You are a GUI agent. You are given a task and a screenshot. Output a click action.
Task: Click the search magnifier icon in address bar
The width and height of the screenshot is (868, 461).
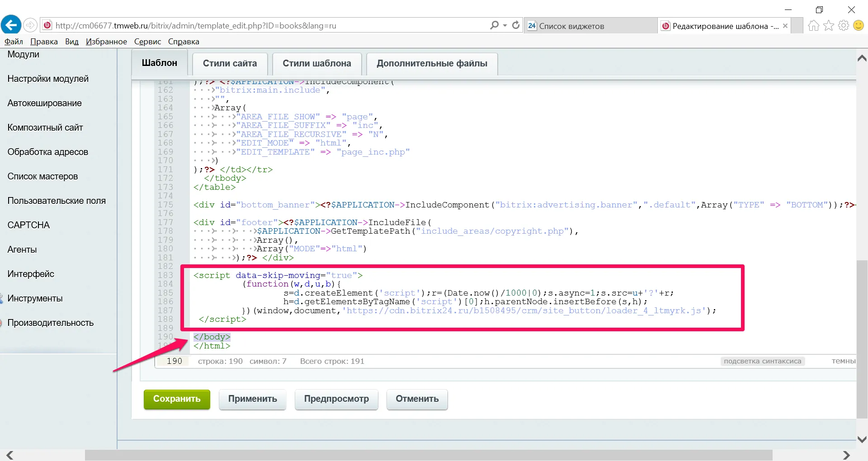(x=495, y=25)
